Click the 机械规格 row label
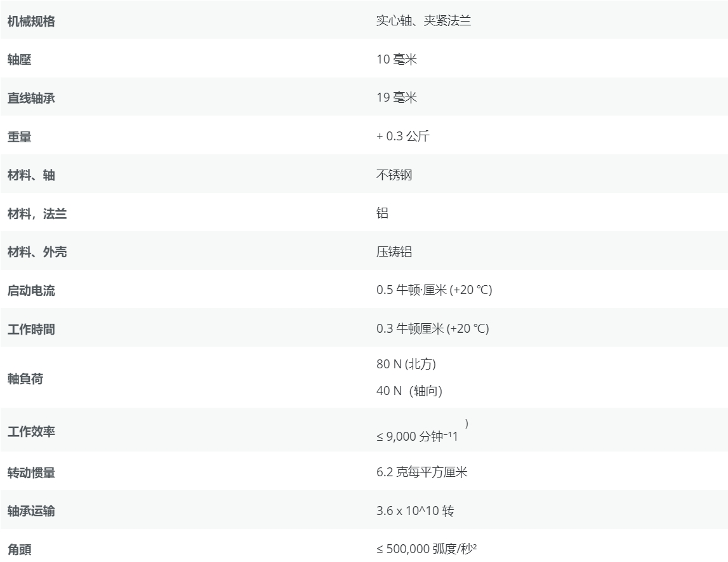Viewport: 728px width, 562px height. pyautogui.click(x=31, y=22)
